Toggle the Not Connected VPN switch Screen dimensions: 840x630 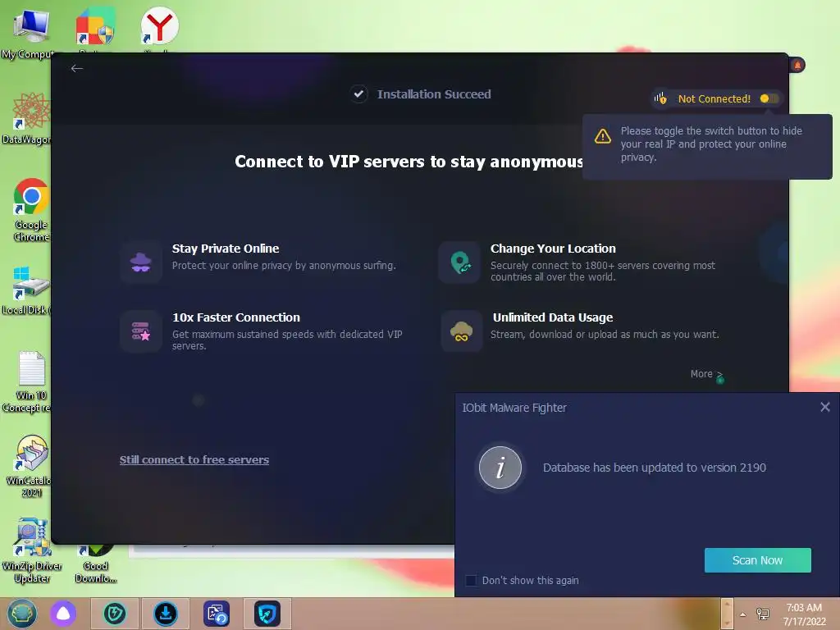[x=769, y=98]
